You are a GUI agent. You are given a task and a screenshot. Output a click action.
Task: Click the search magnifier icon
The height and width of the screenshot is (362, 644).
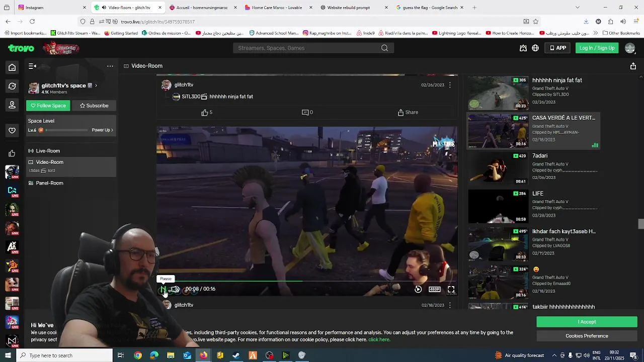pos(384,48)
